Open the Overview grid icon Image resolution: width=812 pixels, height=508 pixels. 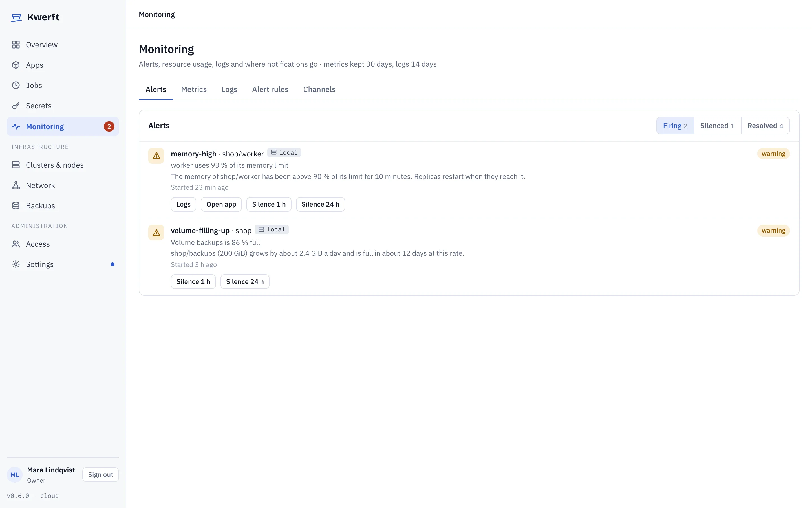coord(16,45)
